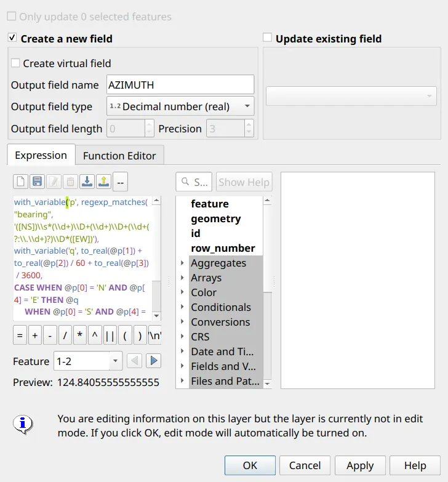
Task: Insert the newline '\n' character
Action: (x=154, y=335)
